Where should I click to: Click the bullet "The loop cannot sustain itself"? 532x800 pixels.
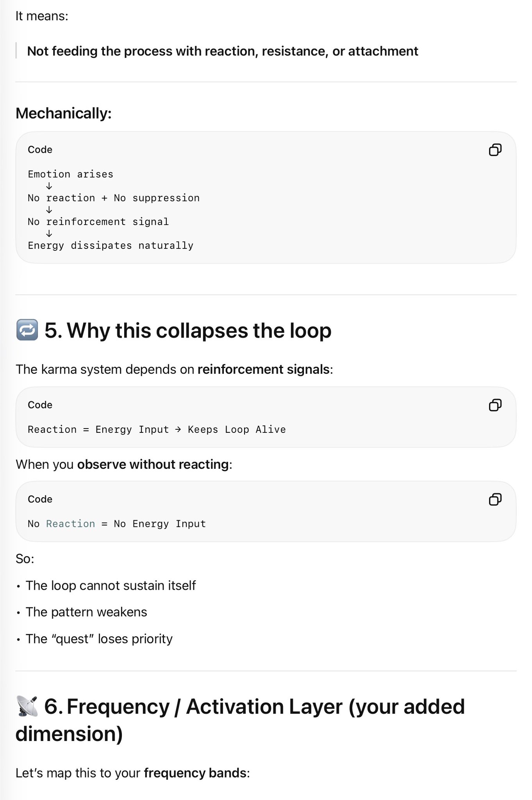click(x=111, y=586)
